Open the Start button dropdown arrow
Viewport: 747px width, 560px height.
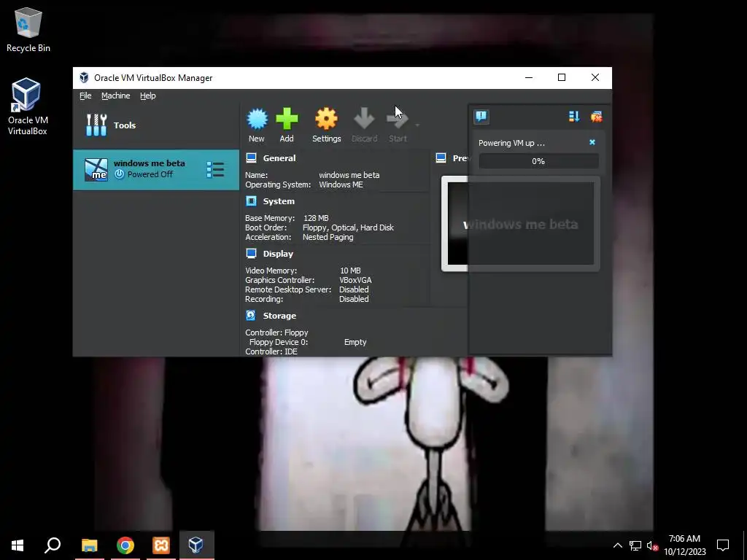coord(417,125)
